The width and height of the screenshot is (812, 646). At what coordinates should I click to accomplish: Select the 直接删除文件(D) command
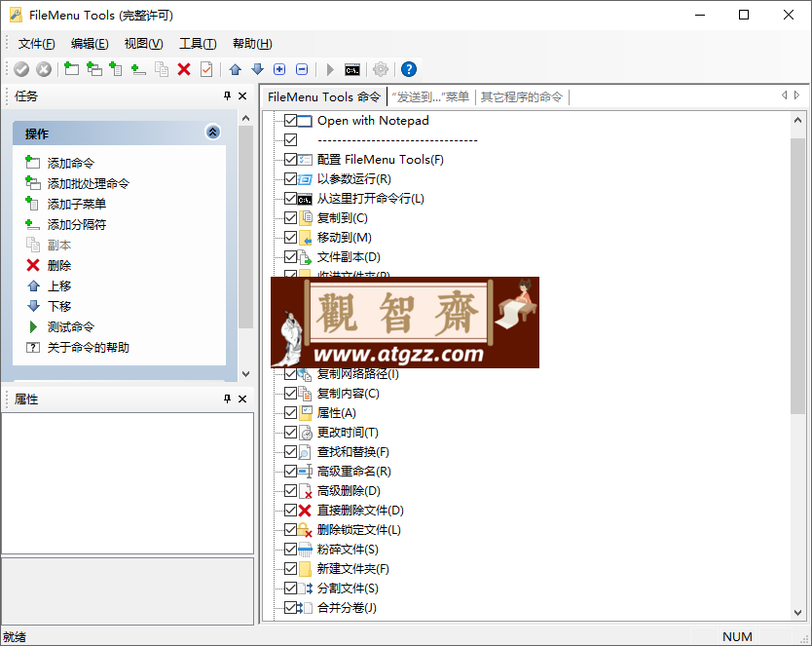point(360,511)
